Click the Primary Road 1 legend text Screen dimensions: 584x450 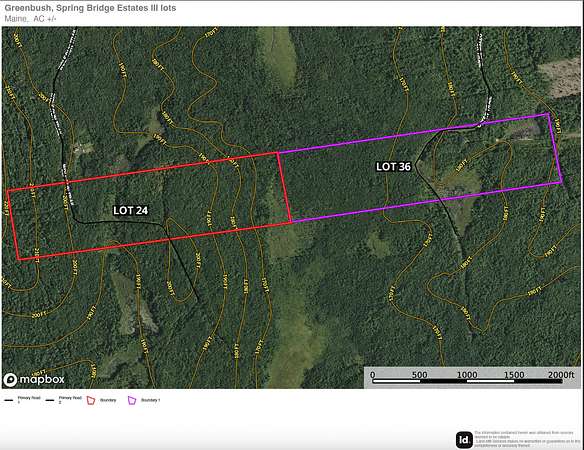[x=29, y=400]
